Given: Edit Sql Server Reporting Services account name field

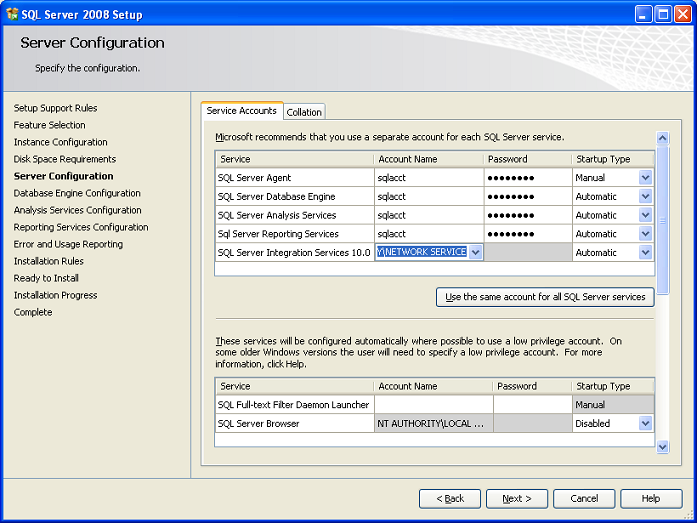Looking at the screenshot, I should 429,234.
